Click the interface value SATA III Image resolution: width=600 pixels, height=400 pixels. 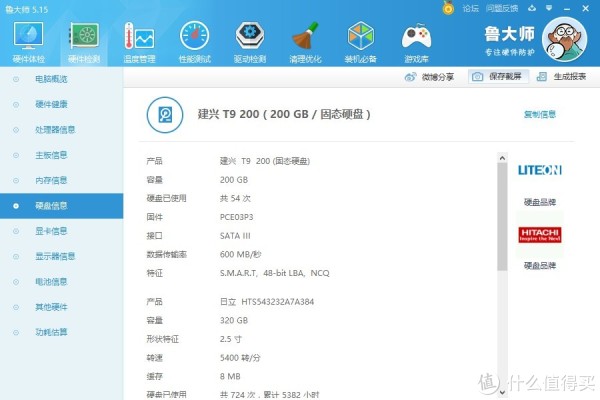[235, 236]
